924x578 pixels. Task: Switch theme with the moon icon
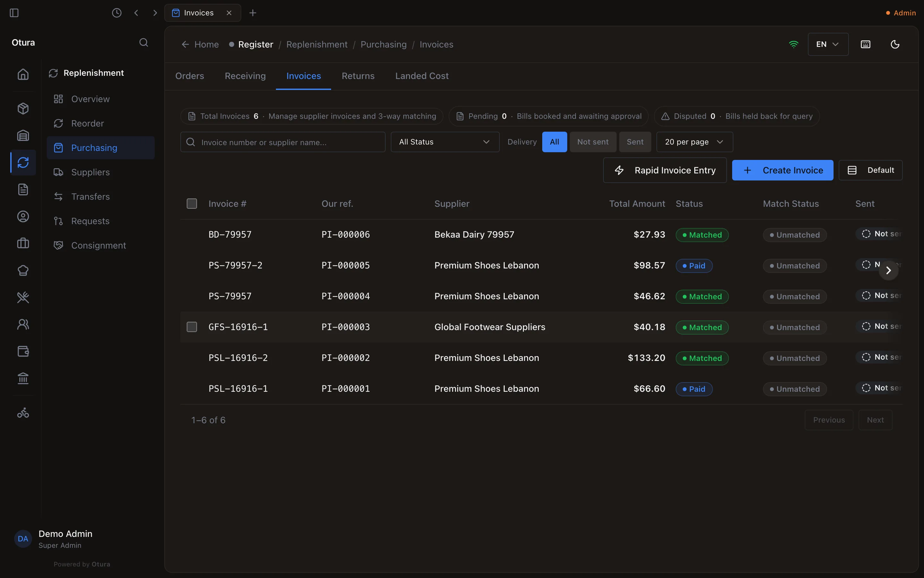(x=895, y=44)
